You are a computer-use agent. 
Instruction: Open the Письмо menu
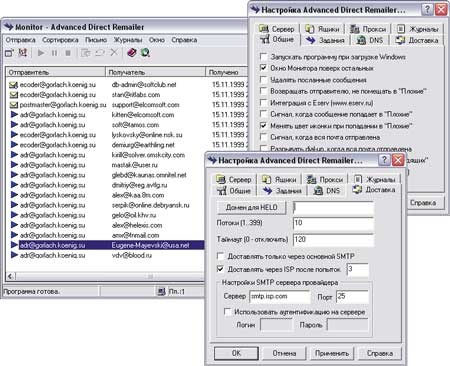click(96, 40)
